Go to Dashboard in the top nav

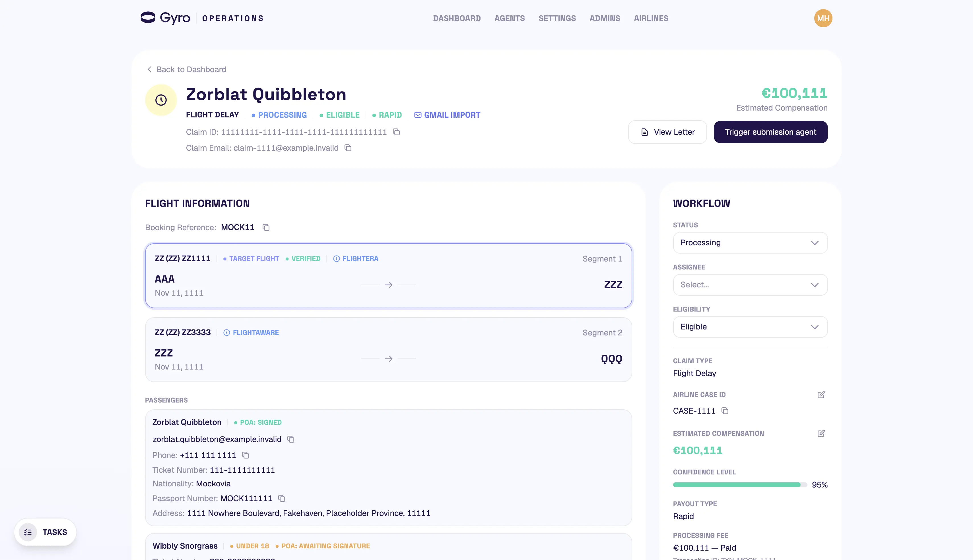[457, 18]
